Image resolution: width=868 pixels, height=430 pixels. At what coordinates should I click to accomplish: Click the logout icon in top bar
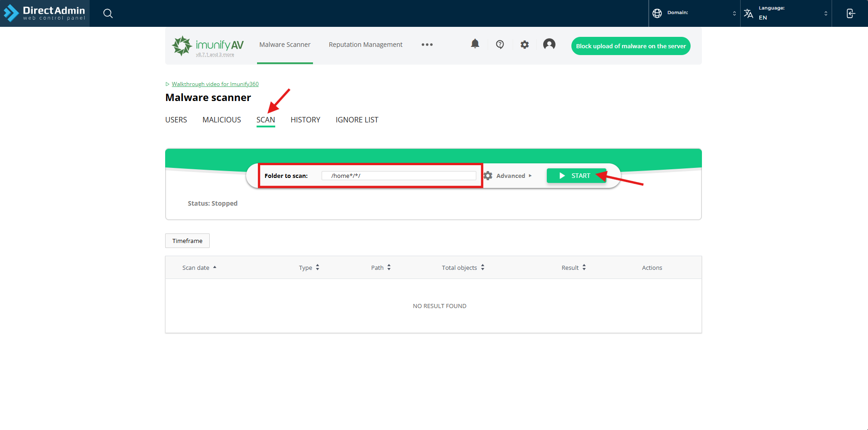[x=850, y=14]
